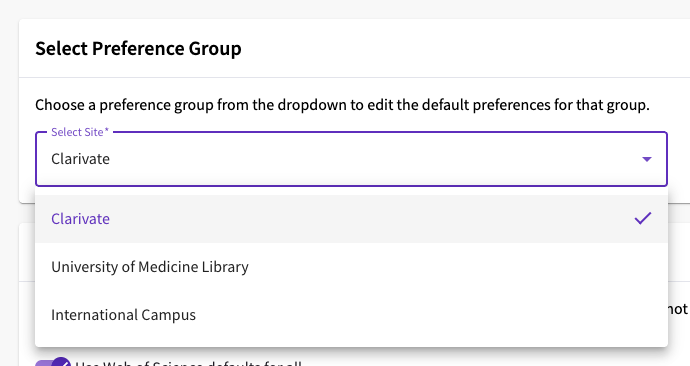Click the 'Choose a preference group' description text
The width and height of the screenshot is (690, 366).
(342, 105)
